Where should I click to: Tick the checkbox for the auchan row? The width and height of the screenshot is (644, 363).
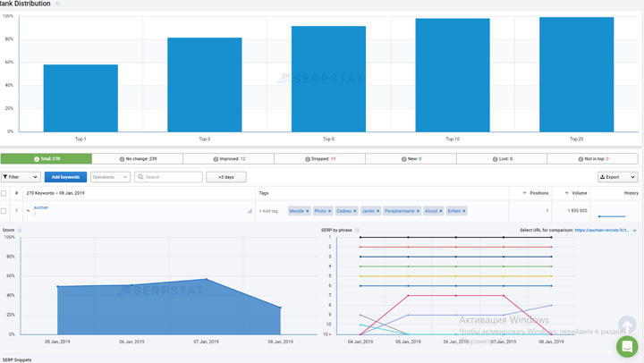pyautogui.click(x=4, y=211)
